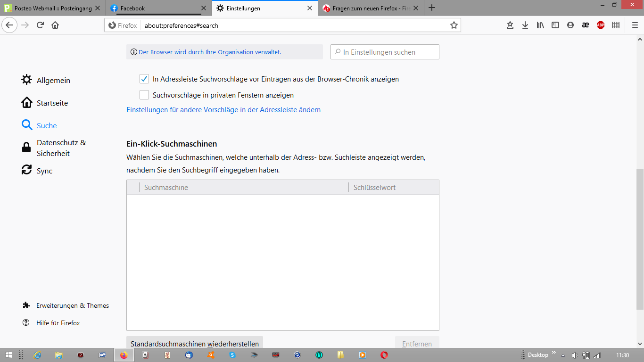Toggle the sidebar view icon

pyautogui.click(x=555, y=25)
